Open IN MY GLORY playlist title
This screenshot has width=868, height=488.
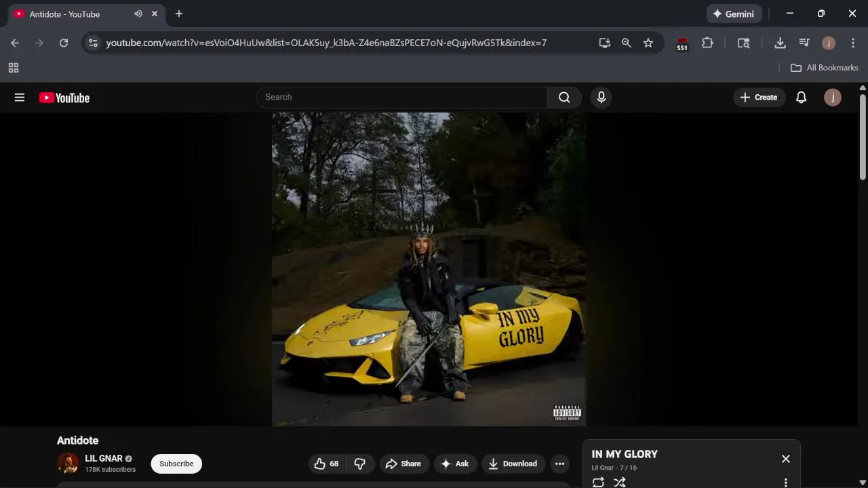(625, 454)
